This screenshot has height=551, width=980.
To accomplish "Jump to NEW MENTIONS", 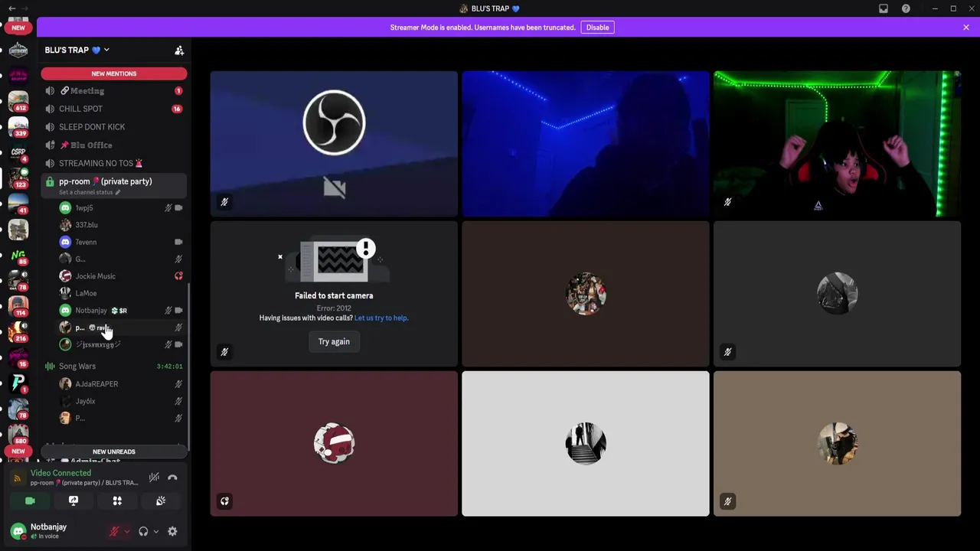I will pos(114,73).
